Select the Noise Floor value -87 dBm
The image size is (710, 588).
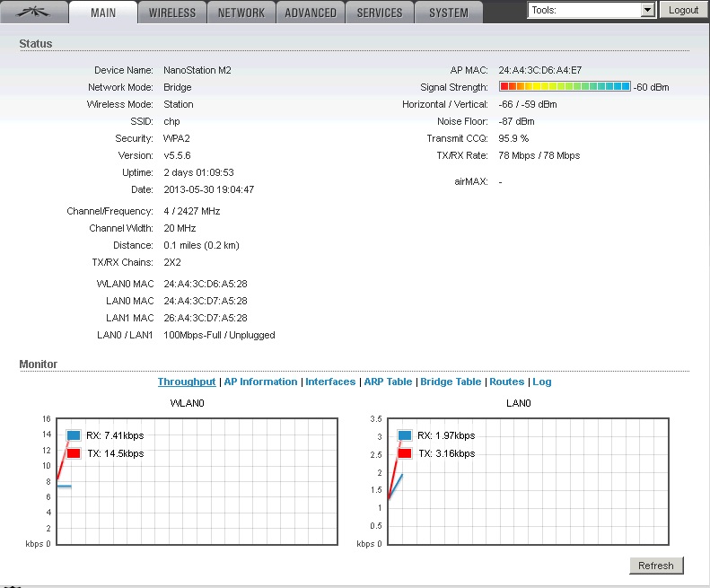click(x=517, y=121)
